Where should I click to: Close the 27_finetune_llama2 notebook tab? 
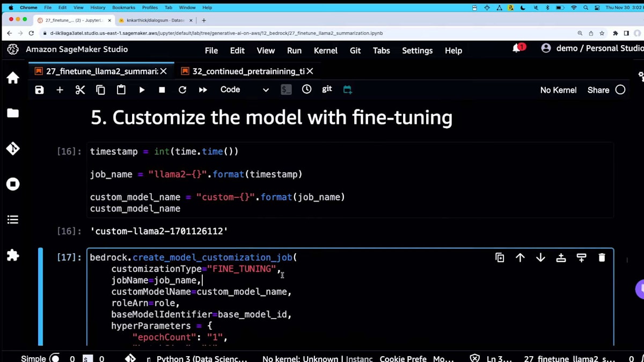[164, 71]
